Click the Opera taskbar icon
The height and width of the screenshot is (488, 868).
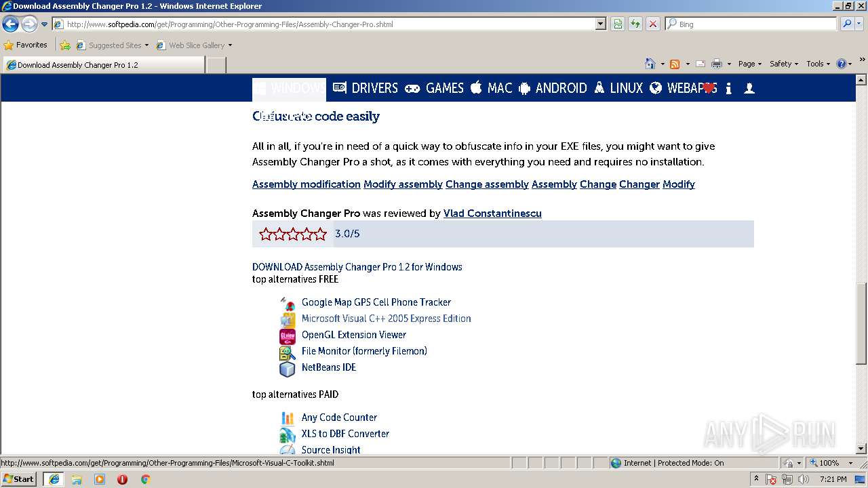(x=122, y=479)
